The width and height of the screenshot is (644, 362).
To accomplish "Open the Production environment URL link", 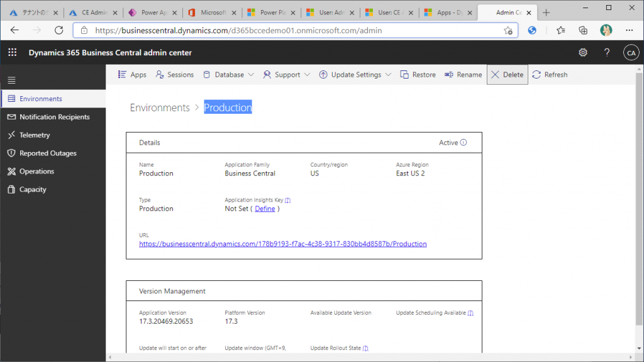I will point(282,244).
